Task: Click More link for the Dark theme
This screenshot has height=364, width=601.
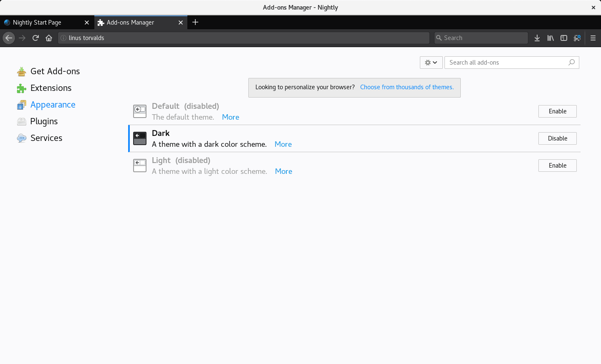Action: click(283, 144)
